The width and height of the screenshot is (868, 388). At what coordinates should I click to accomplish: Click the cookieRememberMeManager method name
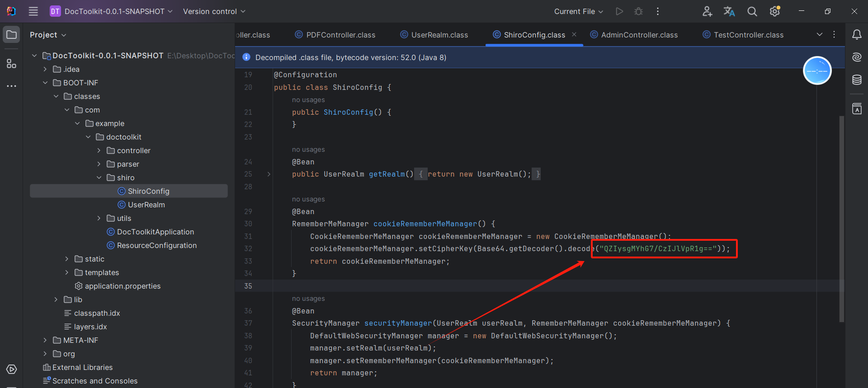tap(425, 224)
